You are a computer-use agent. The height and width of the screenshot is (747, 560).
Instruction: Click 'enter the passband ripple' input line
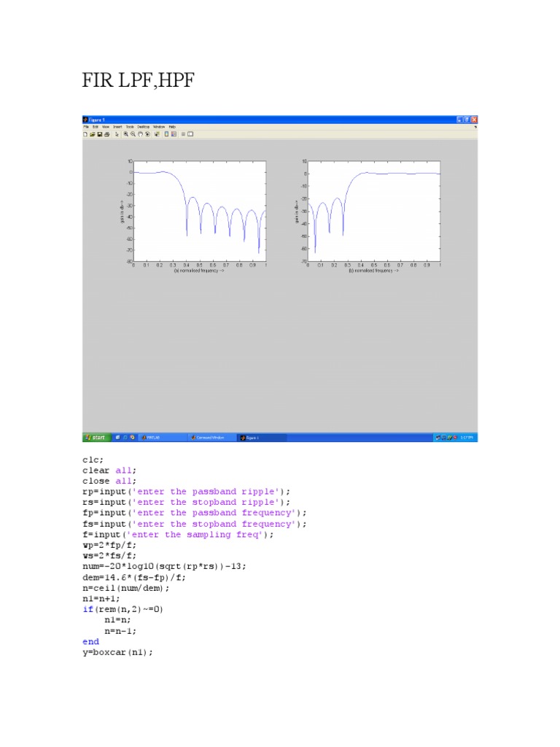tap(186, 492)
